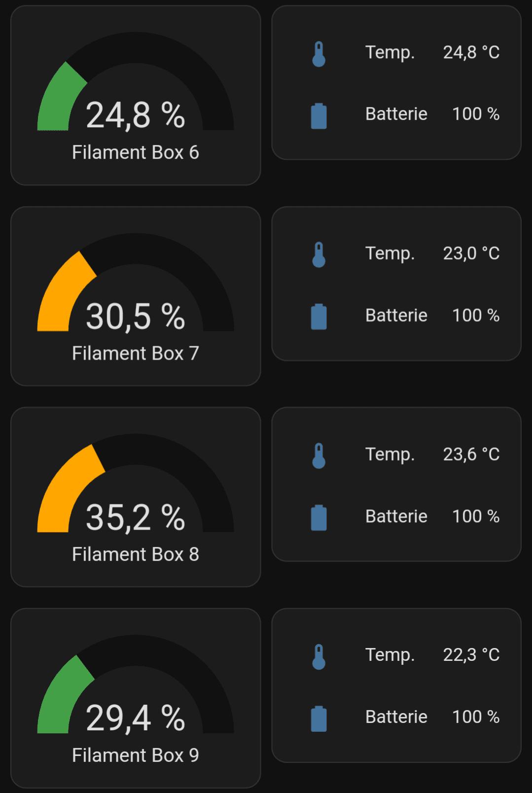Click the battery icon for Filament Box 7
The width and height of the screenshot is (532, 793).
[319, 317]
